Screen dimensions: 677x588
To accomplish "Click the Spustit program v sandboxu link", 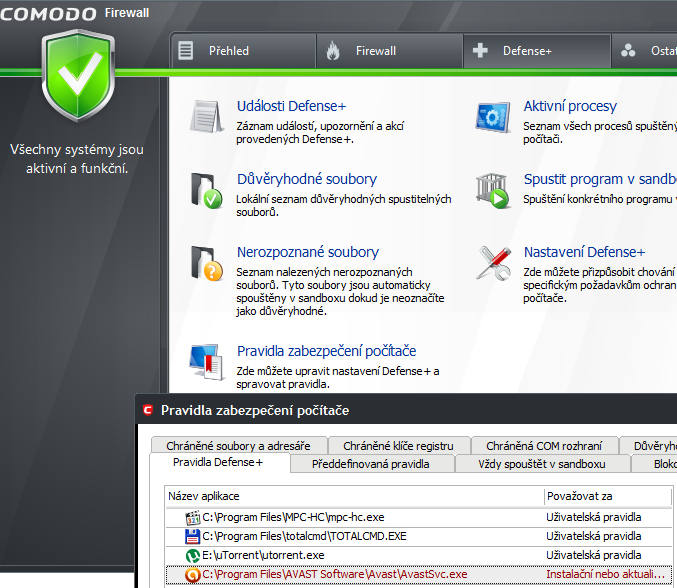I will coord(600,179).
